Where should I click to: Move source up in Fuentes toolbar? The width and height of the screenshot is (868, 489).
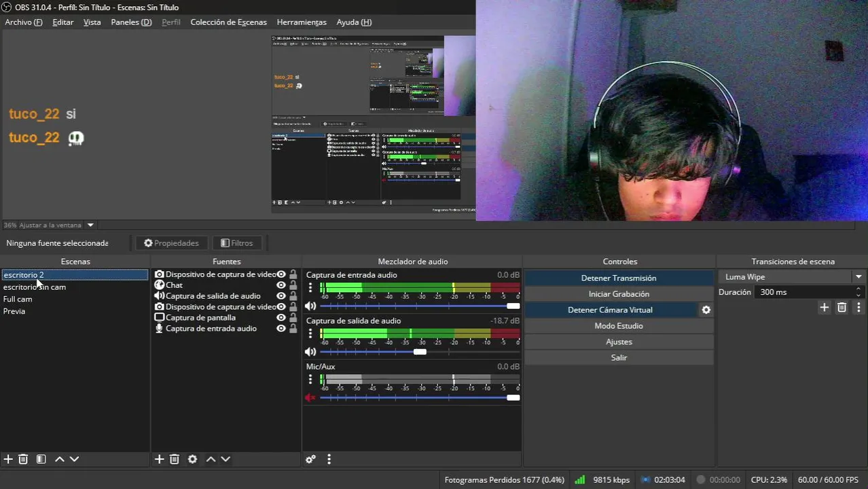pos(211,459)
